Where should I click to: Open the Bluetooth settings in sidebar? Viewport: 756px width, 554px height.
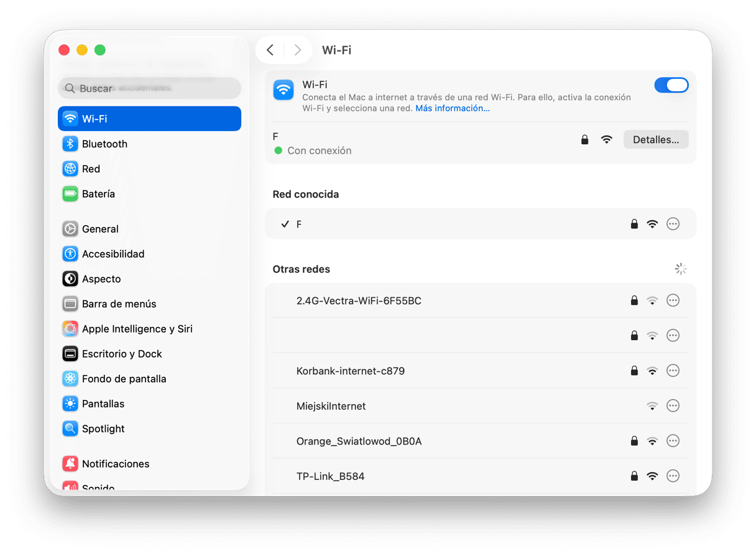(x=104, y=144)
